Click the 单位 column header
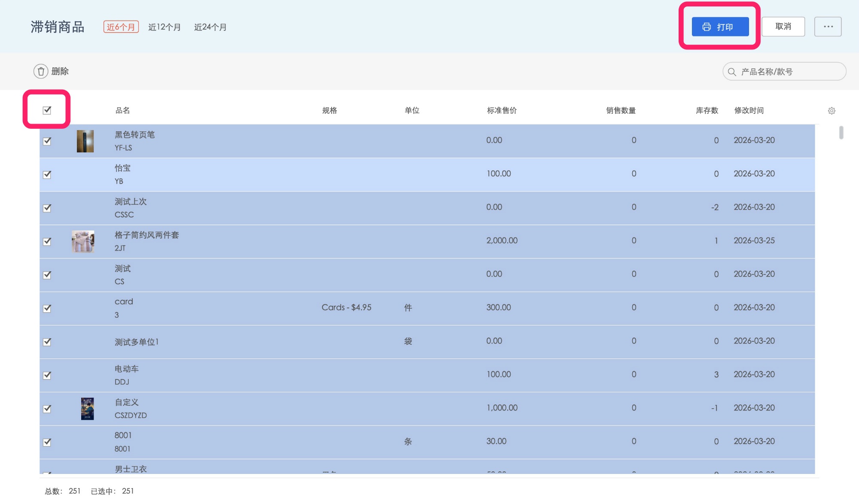 click(412, 110)
